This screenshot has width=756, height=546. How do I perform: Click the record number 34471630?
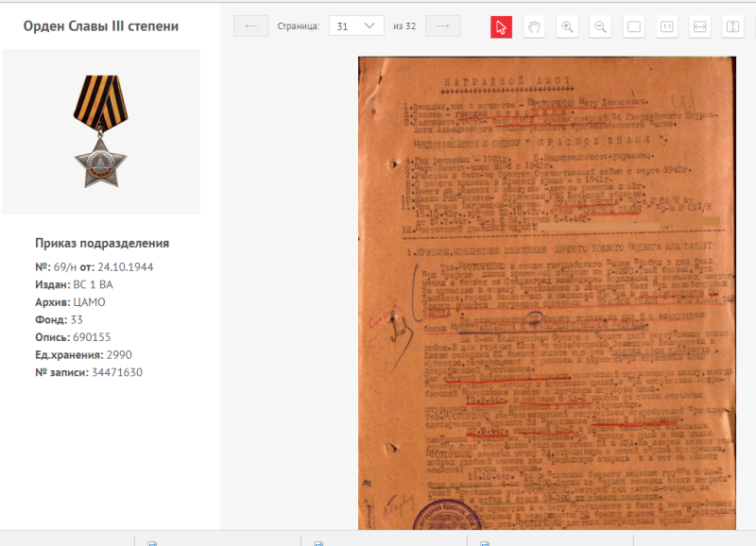point(116,372)
